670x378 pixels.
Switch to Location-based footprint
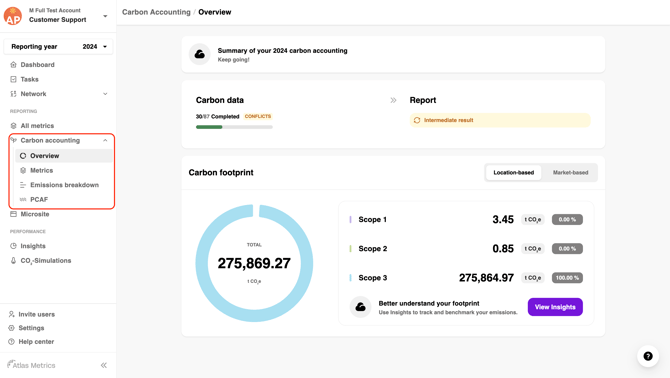tap(514, 173)
